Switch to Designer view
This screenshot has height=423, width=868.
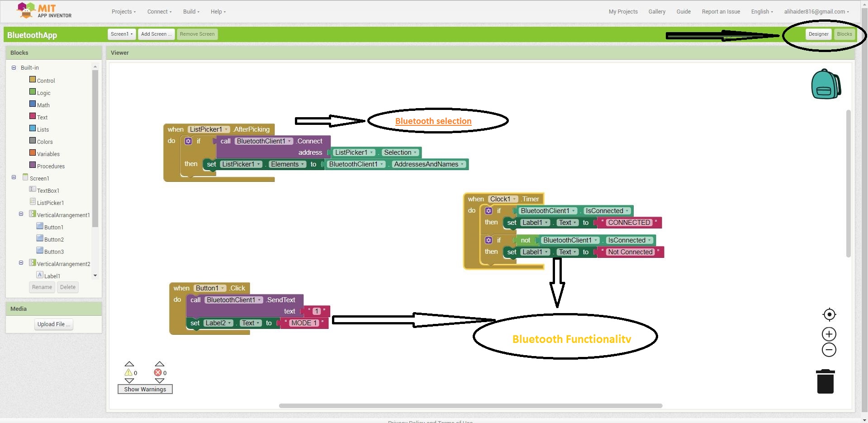(x=818, y=34)
